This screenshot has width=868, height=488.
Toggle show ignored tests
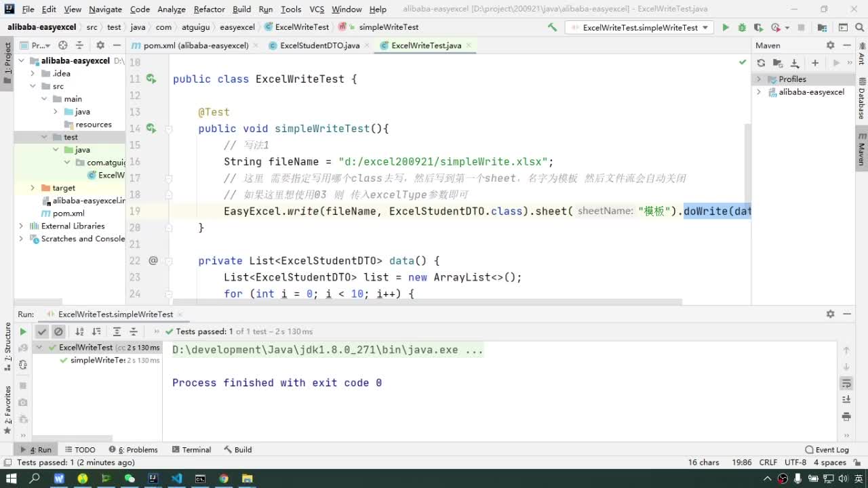point(59,331)
